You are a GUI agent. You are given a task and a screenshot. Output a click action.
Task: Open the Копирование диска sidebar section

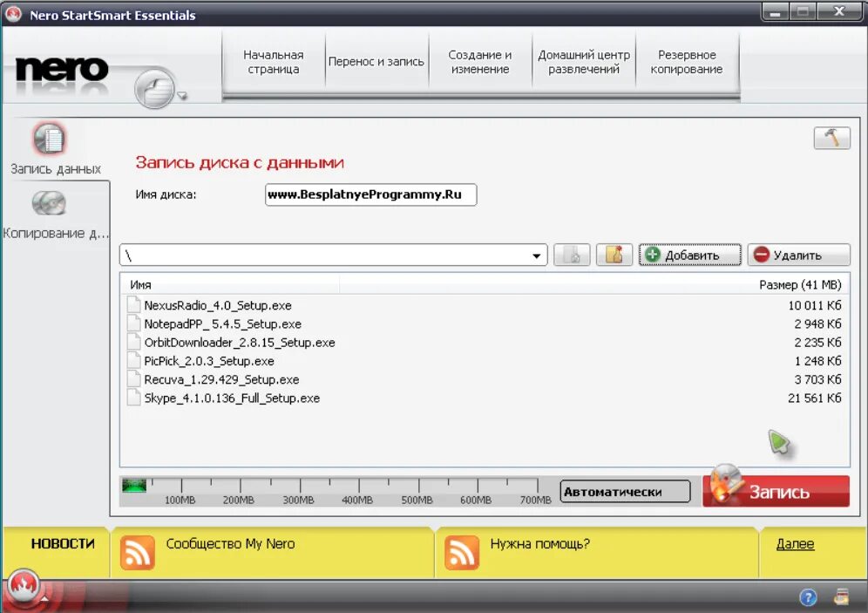point(55,215)
